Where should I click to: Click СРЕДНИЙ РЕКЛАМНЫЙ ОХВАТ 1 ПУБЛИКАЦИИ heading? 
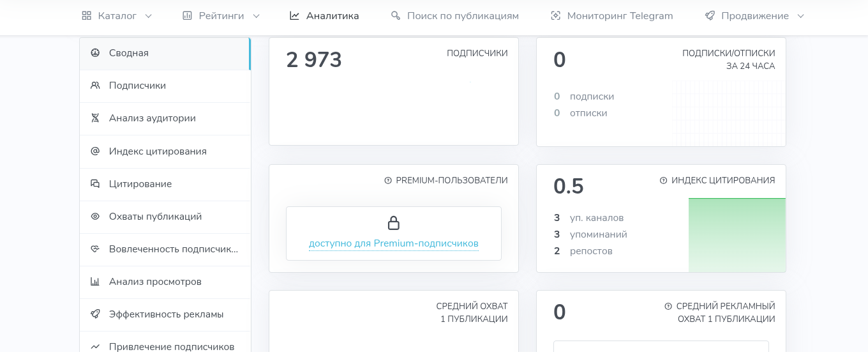[726, 312]
